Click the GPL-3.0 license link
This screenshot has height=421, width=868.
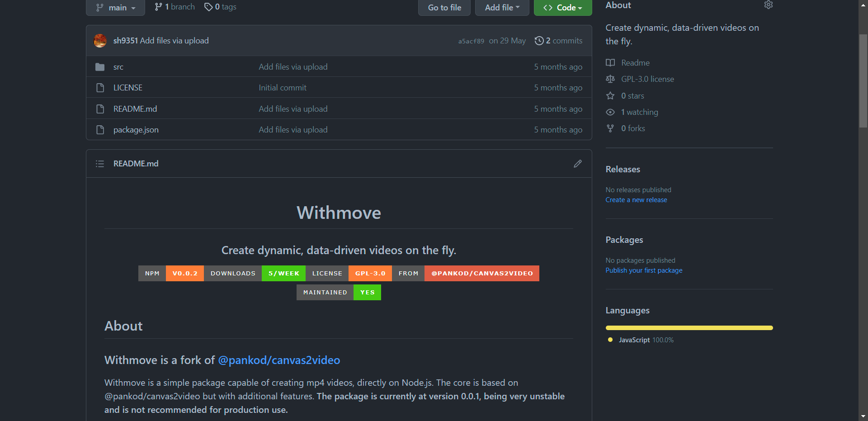click(x=647, y=79)
